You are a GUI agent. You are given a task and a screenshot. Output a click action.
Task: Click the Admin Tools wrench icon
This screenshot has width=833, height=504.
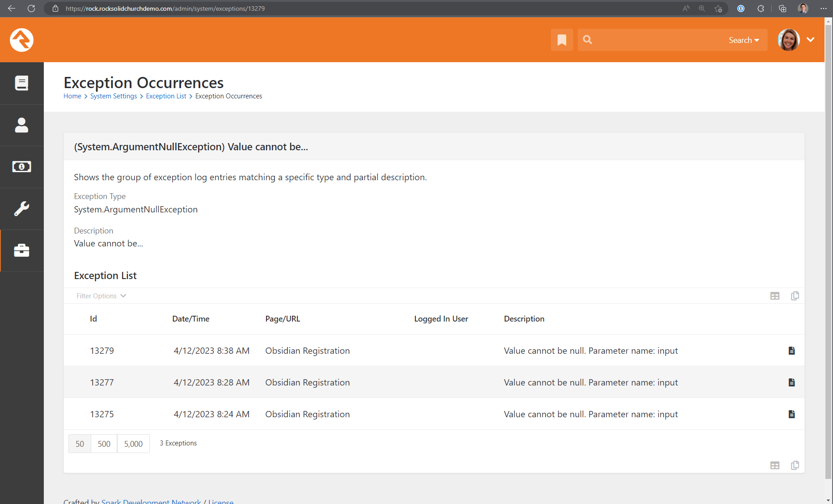22,208
